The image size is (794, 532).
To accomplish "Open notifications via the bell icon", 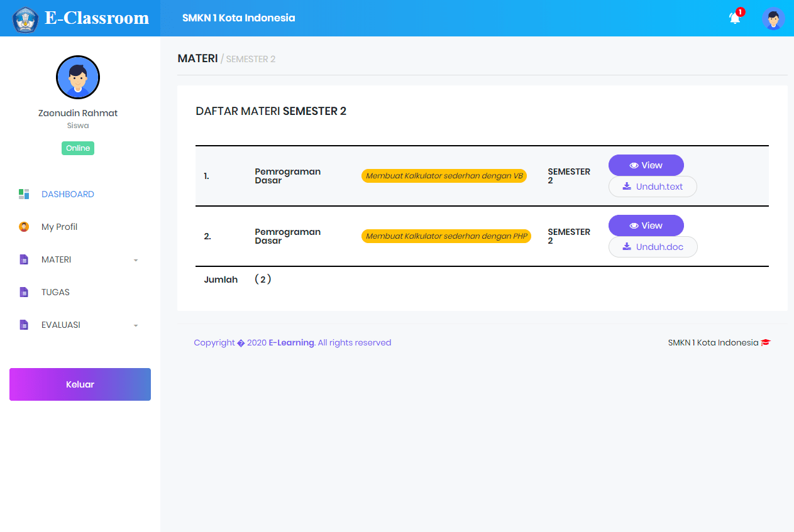I will tap(734, 18).
